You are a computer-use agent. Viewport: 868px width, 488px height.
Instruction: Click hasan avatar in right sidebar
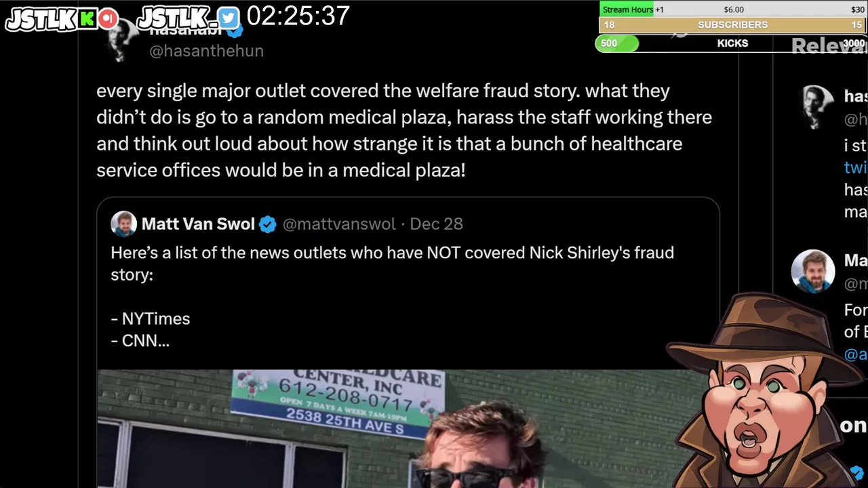point(817,106)
